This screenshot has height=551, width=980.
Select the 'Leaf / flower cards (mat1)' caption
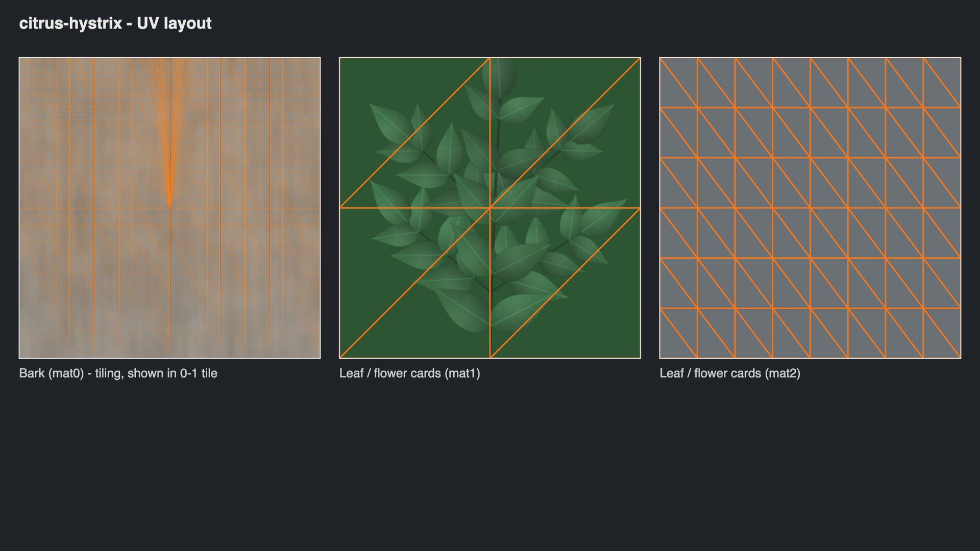pyautogui.click(x=410, y=373)
